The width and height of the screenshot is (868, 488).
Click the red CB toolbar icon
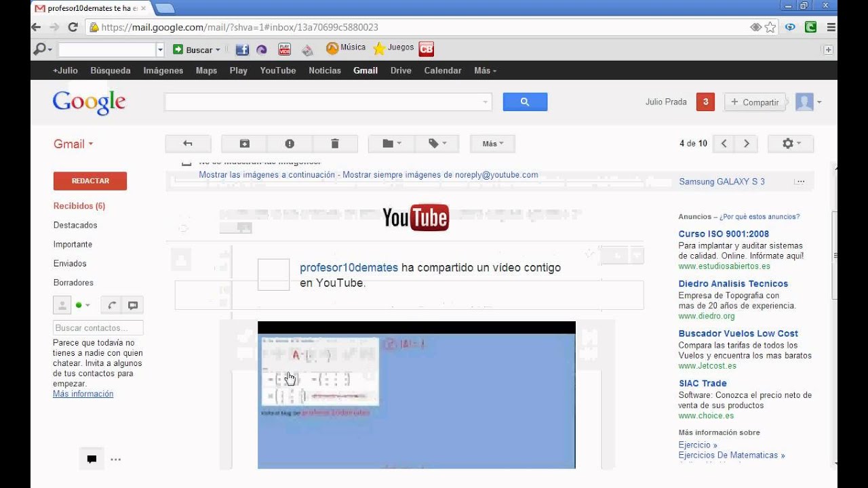(426, 49)
